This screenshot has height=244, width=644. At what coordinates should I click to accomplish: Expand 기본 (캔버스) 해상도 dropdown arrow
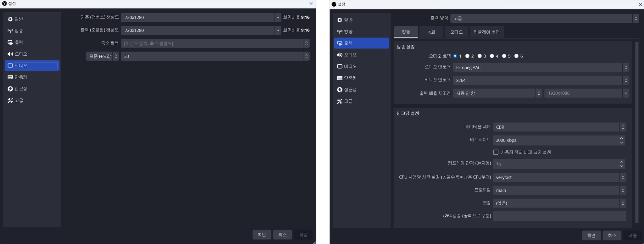(278, 17)
